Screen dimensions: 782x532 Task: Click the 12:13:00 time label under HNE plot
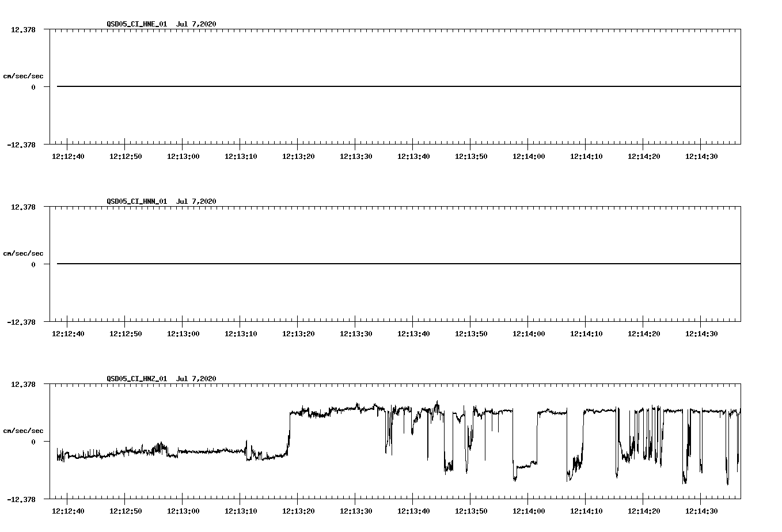183,157
